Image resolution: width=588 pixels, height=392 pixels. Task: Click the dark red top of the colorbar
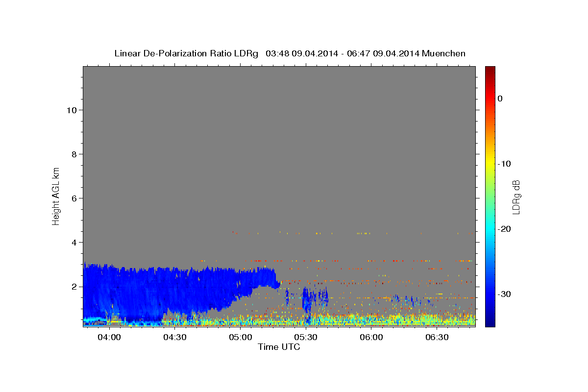coord(490,70)
